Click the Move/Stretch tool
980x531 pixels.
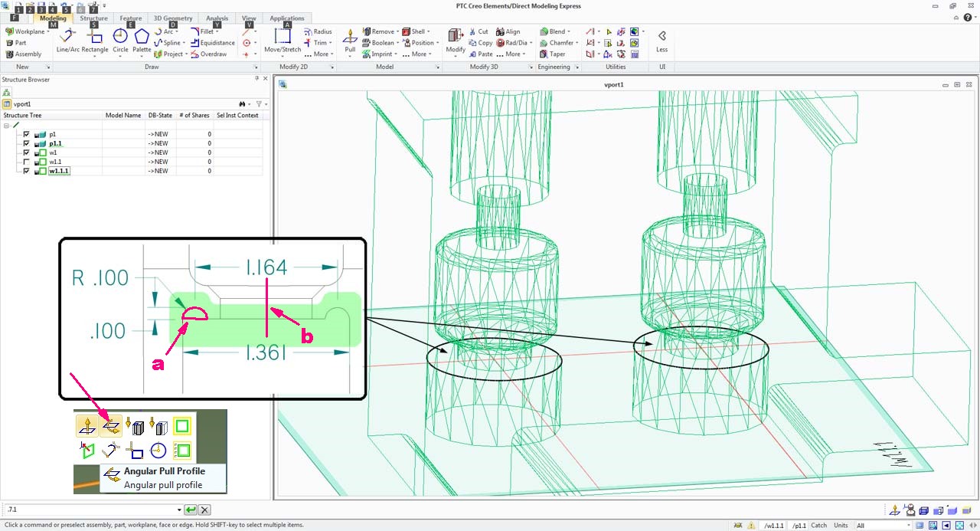coord(283,41)
